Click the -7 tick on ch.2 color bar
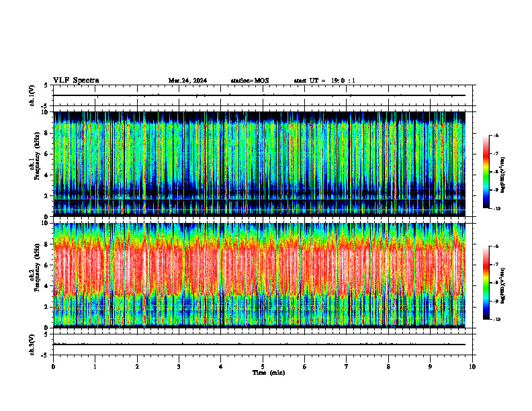532x411 pixels. click(496, 265)
